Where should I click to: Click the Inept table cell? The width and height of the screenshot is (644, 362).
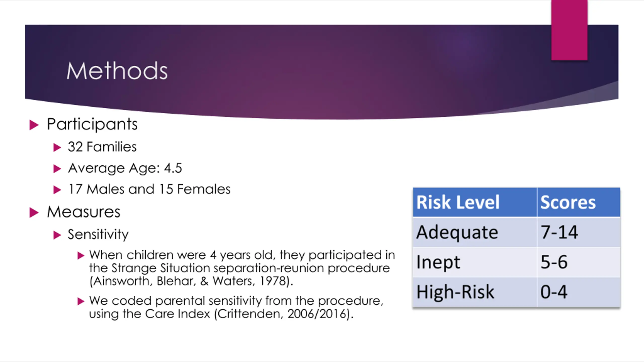coord(475,262)
